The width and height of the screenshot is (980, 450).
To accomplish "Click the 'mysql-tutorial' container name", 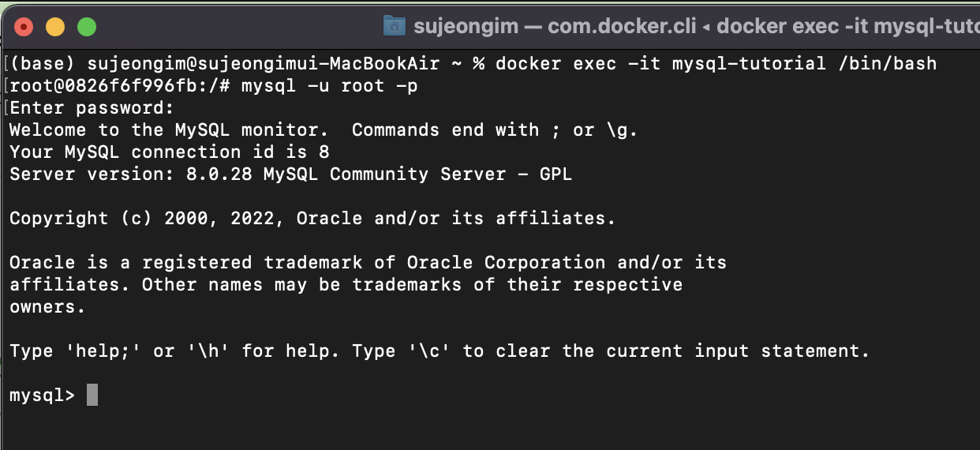I will (x=749, y=63).
